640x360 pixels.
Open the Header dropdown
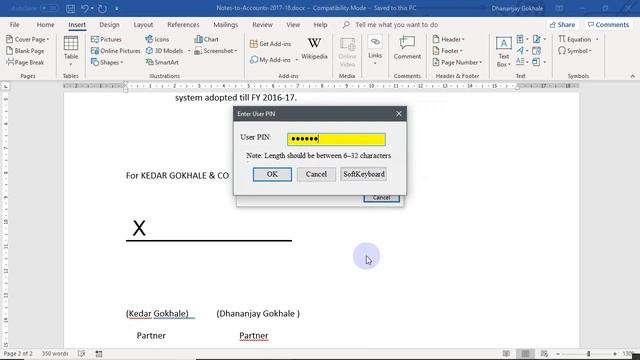(x=448, y=39)
